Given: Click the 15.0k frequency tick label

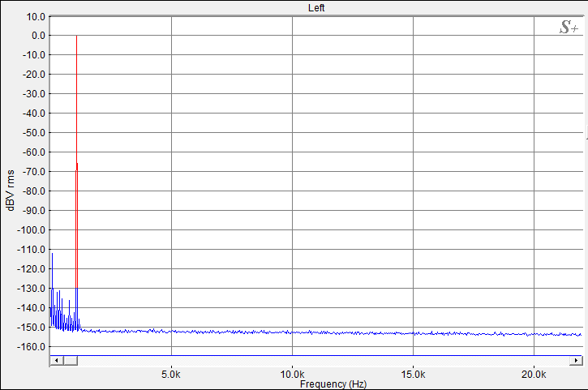Looking at the screenshot, I should click(414, 375).
